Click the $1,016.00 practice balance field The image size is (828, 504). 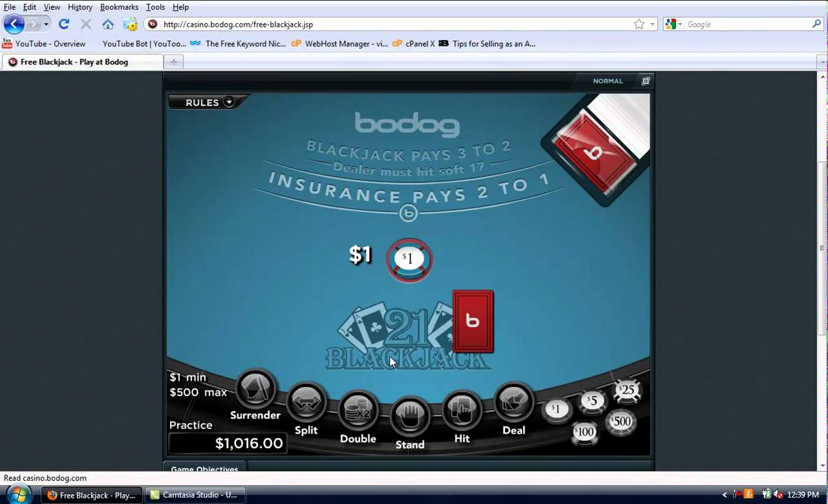pyautogui.click(x=228, y=443)
